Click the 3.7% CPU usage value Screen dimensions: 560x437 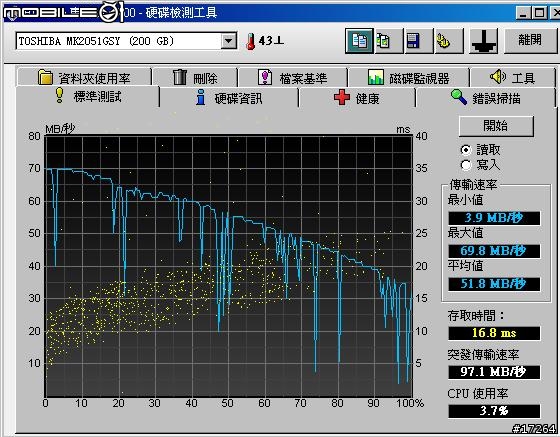[494, 411]
